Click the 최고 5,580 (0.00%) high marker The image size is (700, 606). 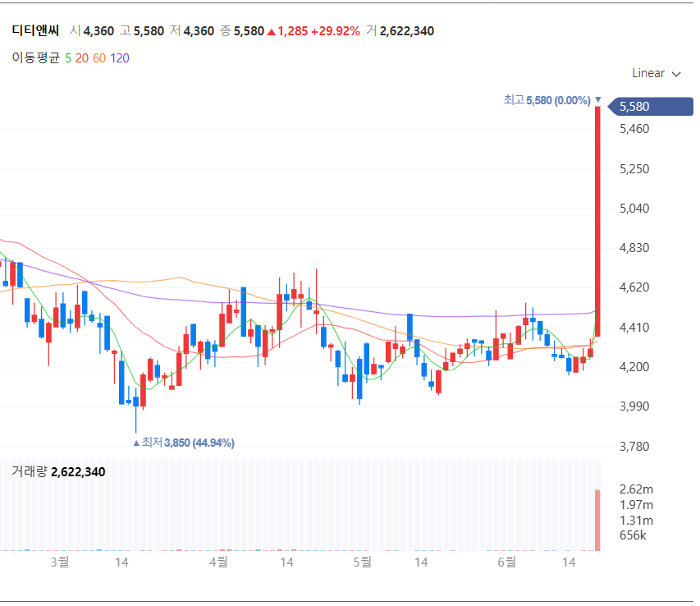pyautogui.click(x=552, y=100)
